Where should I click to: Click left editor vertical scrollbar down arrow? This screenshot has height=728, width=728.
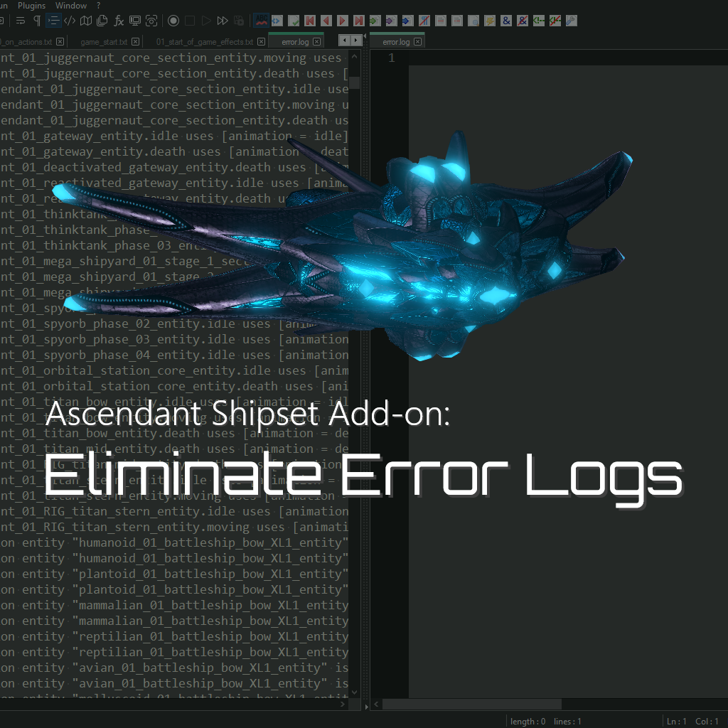click(355, 692)
